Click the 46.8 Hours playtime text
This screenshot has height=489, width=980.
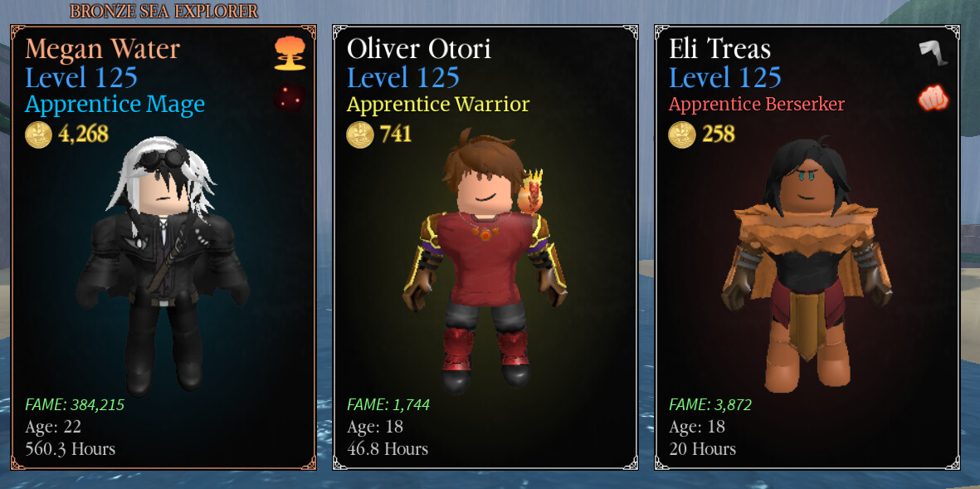(388, 449)
